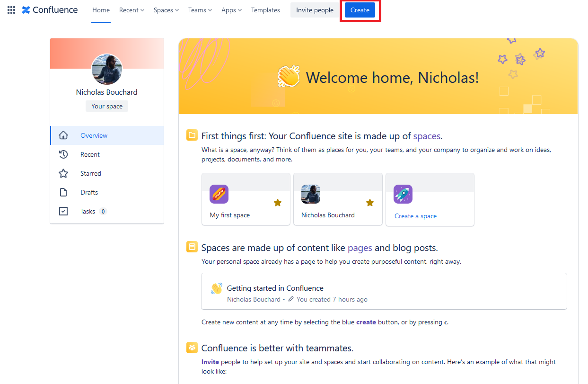Click Nicholas Bouchard's profile avatar
The height and width of the screenshot is (384, 588).
coord(107,69)
